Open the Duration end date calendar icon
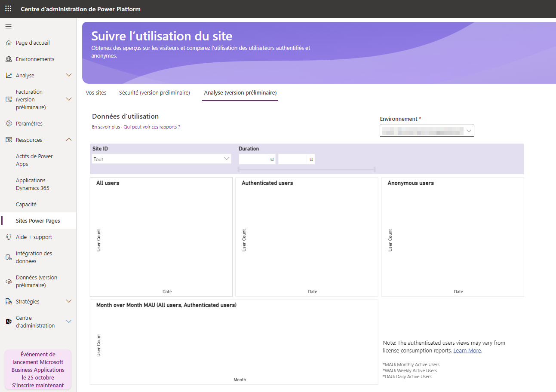 click(311, 159)
